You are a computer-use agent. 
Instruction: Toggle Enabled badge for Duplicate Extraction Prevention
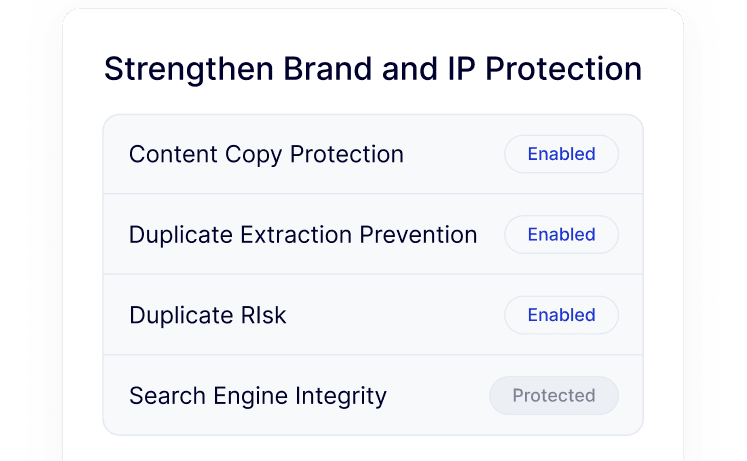[561, 235]
